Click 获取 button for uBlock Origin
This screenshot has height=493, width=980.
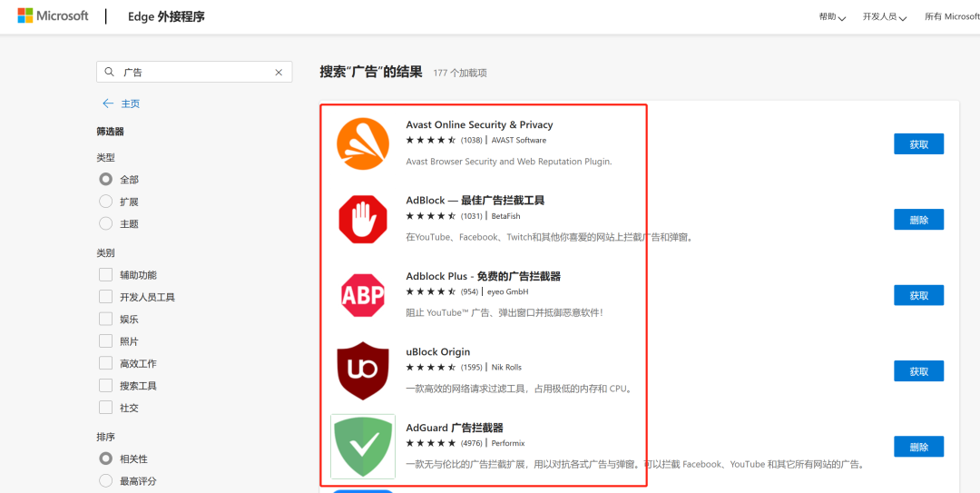[x=918, y=371]
